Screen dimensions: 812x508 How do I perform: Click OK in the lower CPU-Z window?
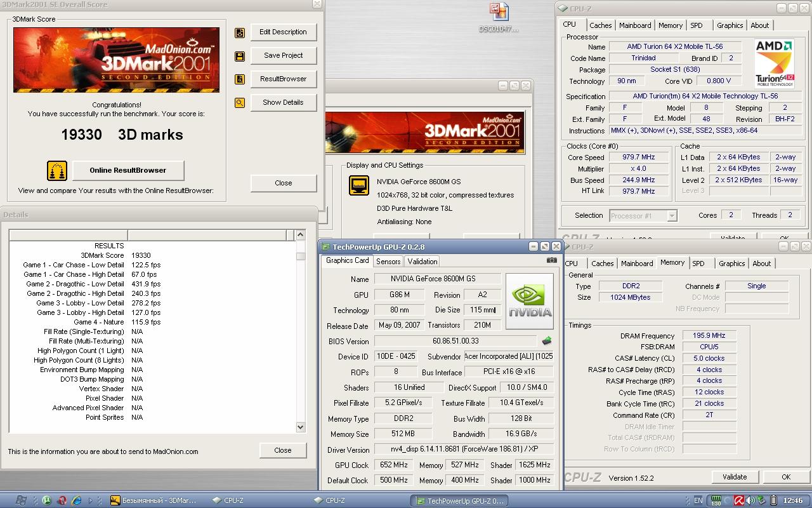pyautogui.click(x=786, y=477)
